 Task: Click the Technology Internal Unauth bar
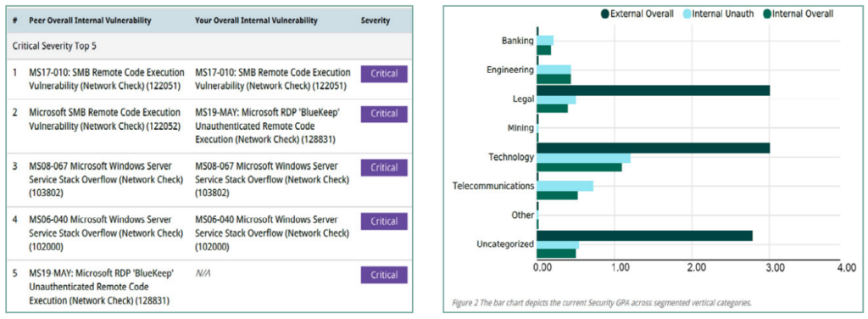click(x=583, y=158)
